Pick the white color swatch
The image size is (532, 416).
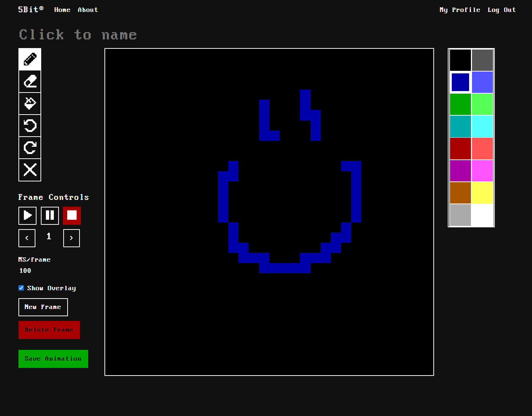coord(482,215)
